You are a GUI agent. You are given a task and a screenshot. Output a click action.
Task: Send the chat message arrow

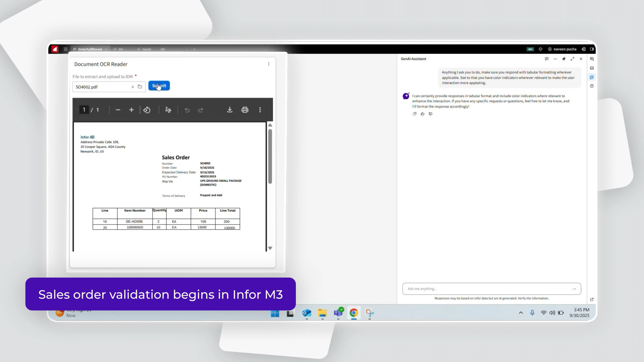(x=574, y=289)
